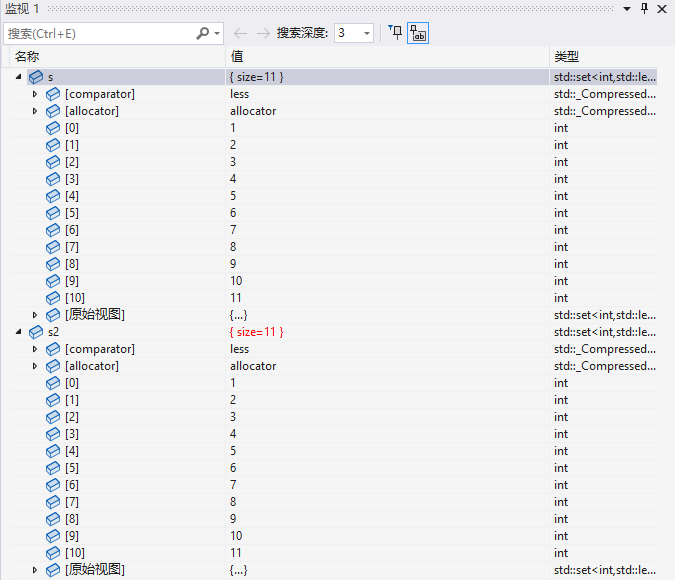Select value 11 of s2 element [10]
This screenshot has height=580, width=675.
click(x=236, y=553)
